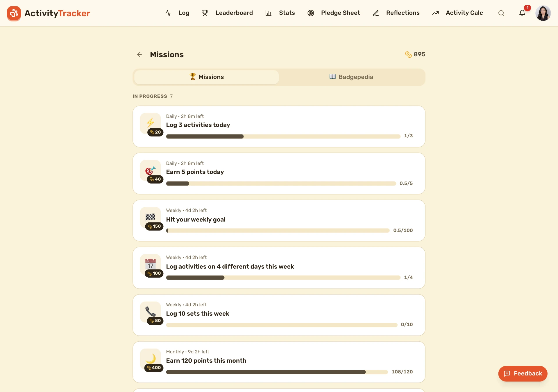558x392 pixels.
Task: Click the telephone mission icon
Action: click(x=151, y=311)
